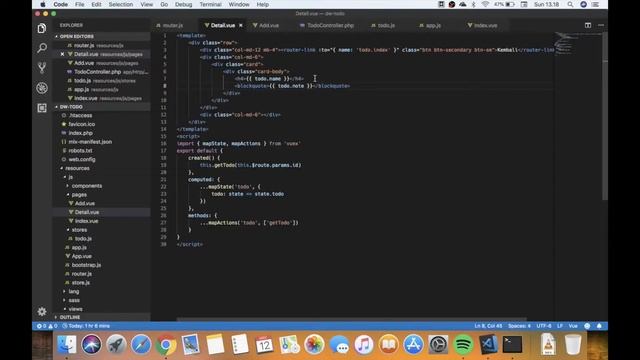Open Google Chrome from the Dock

165,345
